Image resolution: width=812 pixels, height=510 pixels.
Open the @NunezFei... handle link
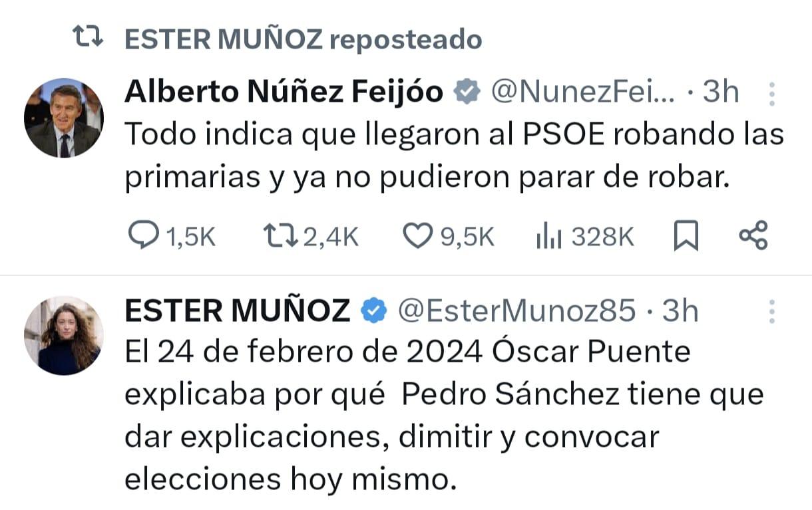(x=582, y=92)
